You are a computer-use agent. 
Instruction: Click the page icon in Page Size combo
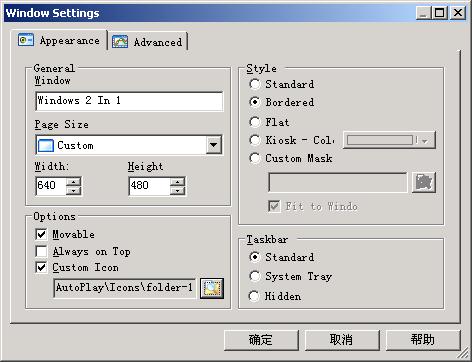click(46, 146)
